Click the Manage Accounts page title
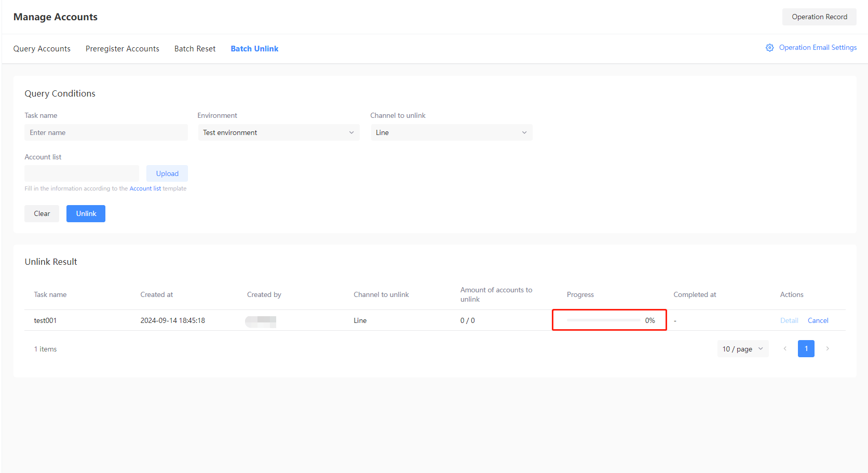 click(56, 17)
